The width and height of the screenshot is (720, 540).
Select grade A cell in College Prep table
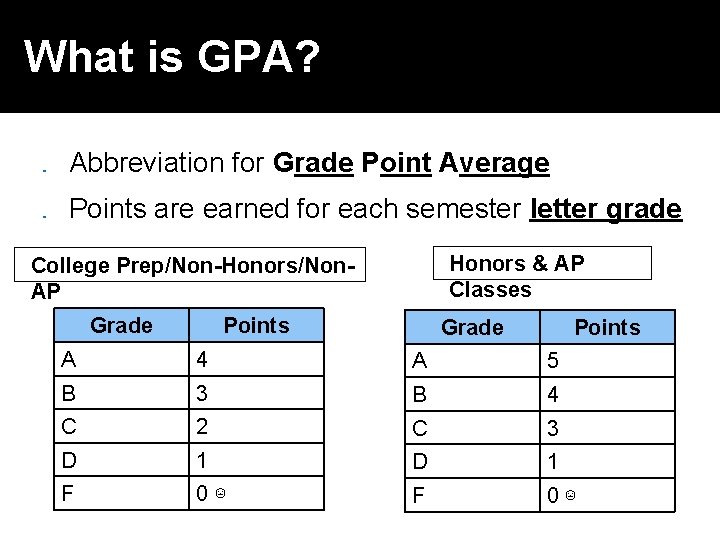point(121,359)
